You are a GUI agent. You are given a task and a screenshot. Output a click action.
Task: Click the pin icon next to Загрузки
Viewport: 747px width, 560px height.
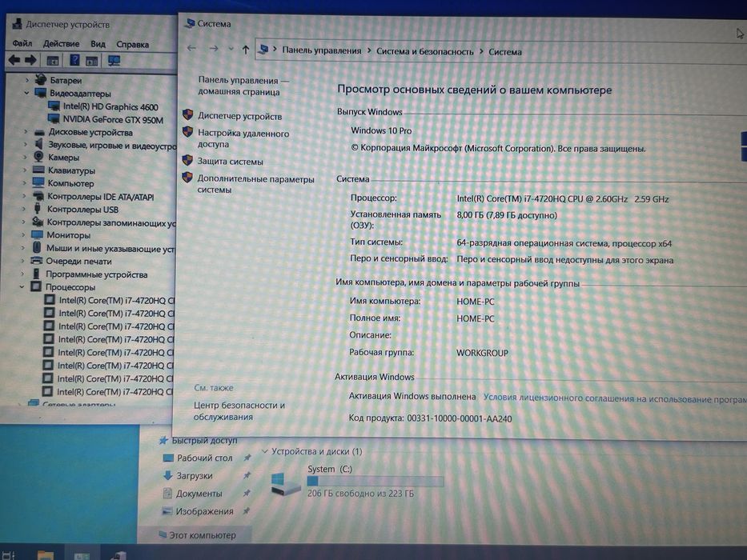pyautogui.click(x=247, y=475)
